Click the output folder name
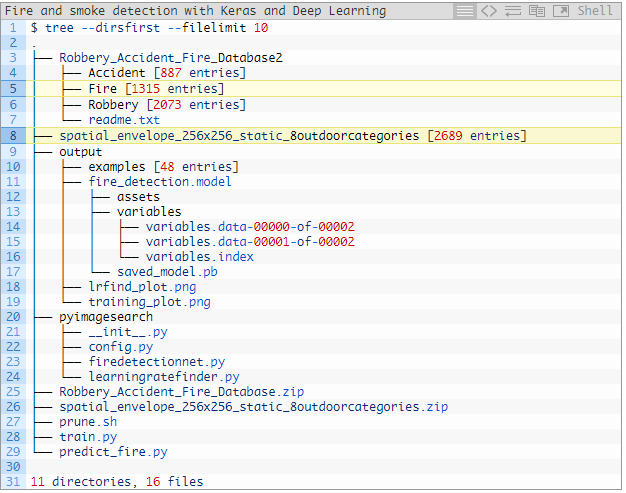The height and width of the screenshot is (493, 626). coord(81,152)
